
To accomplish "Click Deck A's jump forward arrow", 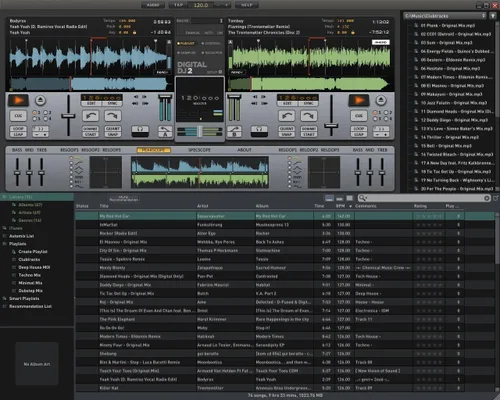I will [113, 116].
